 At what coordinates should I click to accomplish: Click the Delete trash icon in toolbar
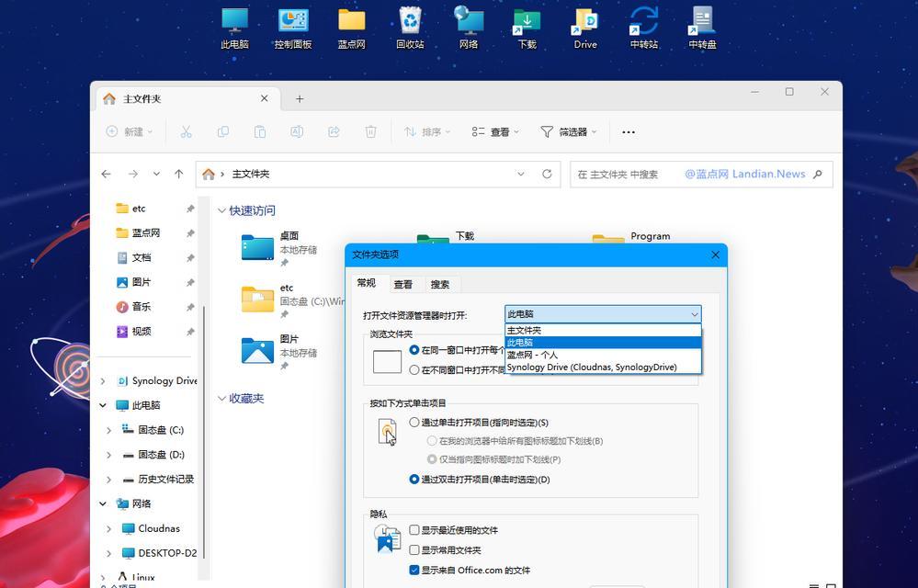(370, 131)
